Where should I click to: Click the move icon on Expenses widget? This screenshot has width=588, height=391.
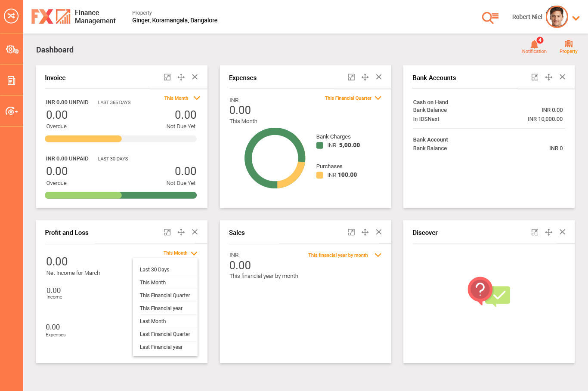click(365, 77)
